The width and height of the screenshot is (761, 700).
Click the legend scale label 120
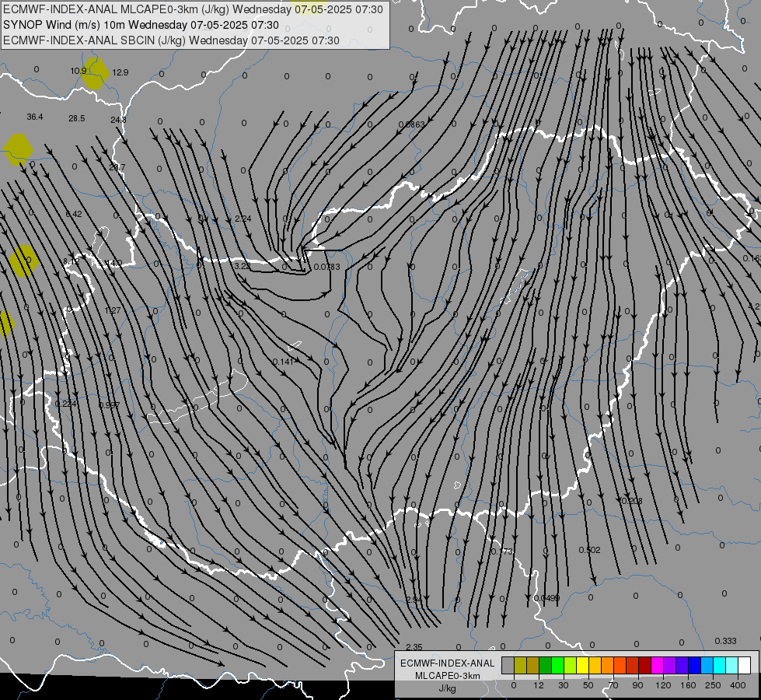pos(663,685)
